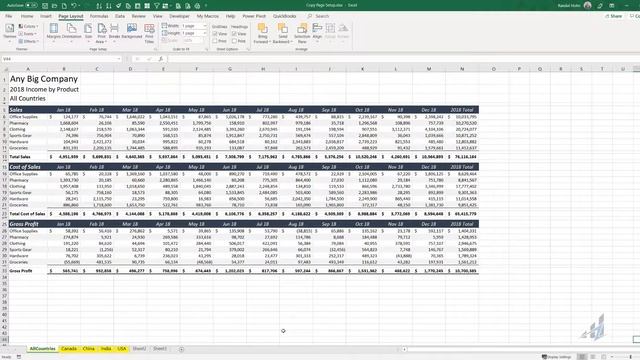
Task: Open the Width scale-to-fit dropdown
Action: click(204, 26)
